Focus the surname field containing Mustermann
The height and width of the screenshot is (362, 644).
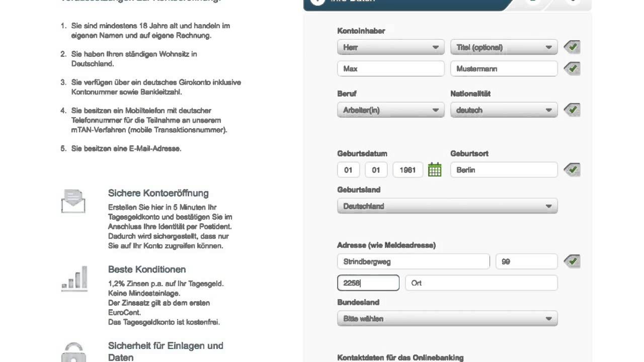[504, 68]
